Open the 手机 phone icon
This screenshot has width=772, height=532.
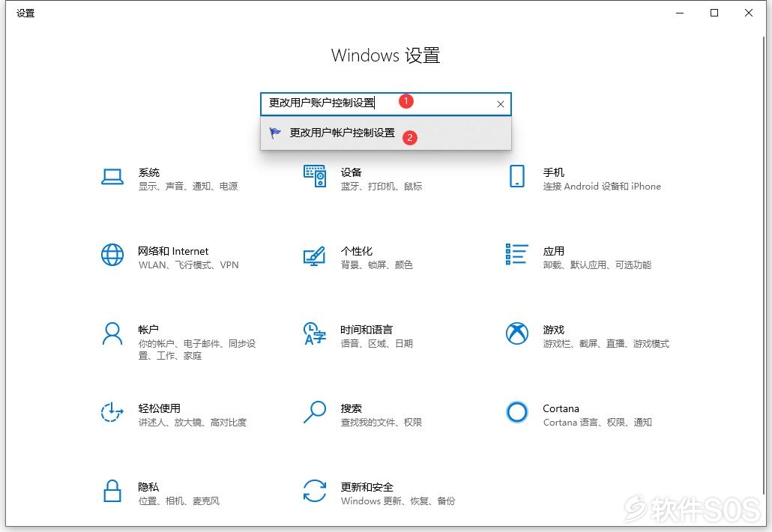517,176
